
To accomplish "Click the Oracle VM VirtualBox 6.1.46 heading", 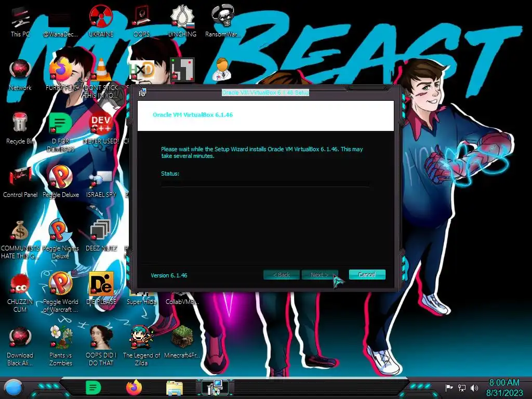I will [x=193, y=115].
